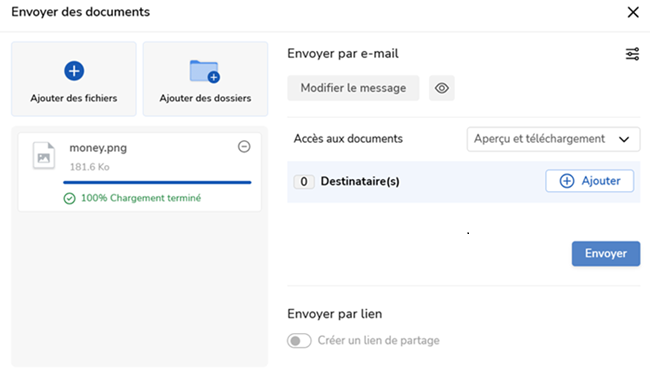Open the Aperçu et téléchargement dropdown
650x373 pixels.
pos(553,139)
